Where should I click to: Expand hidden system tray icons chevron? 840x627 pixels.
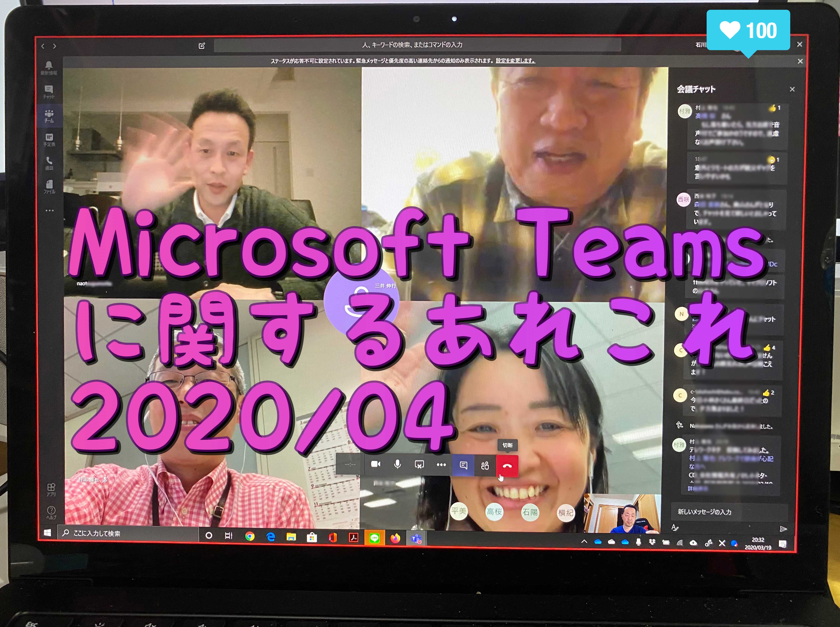click(584, 541)
